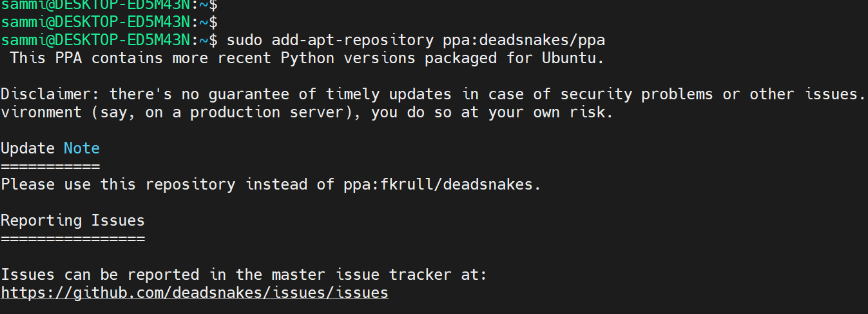Image resolution: width=868 pixels, height=314 pixels.
Task: Open the github.com/deadsnakes/issues link
Action: [x=195, y=293]
